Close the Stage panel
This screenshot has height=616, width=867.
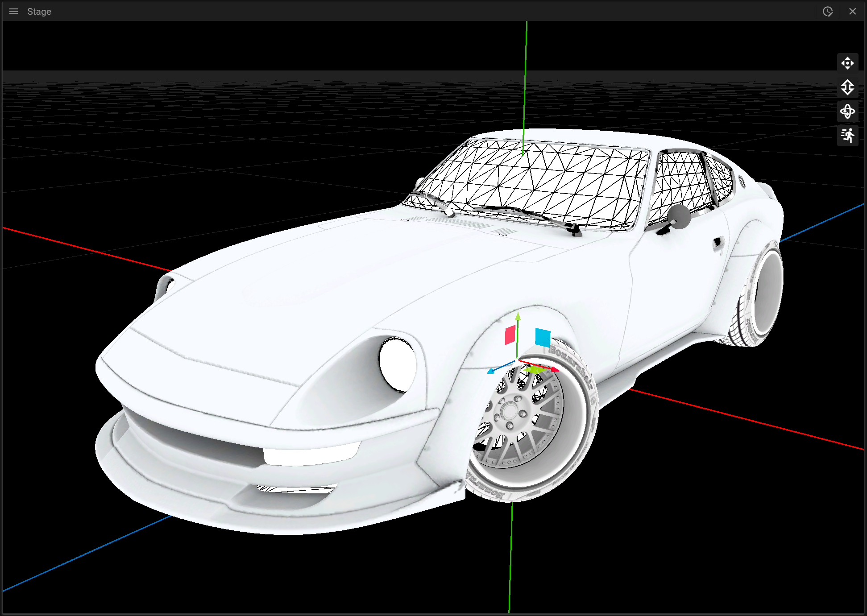[x=852, y=12]
